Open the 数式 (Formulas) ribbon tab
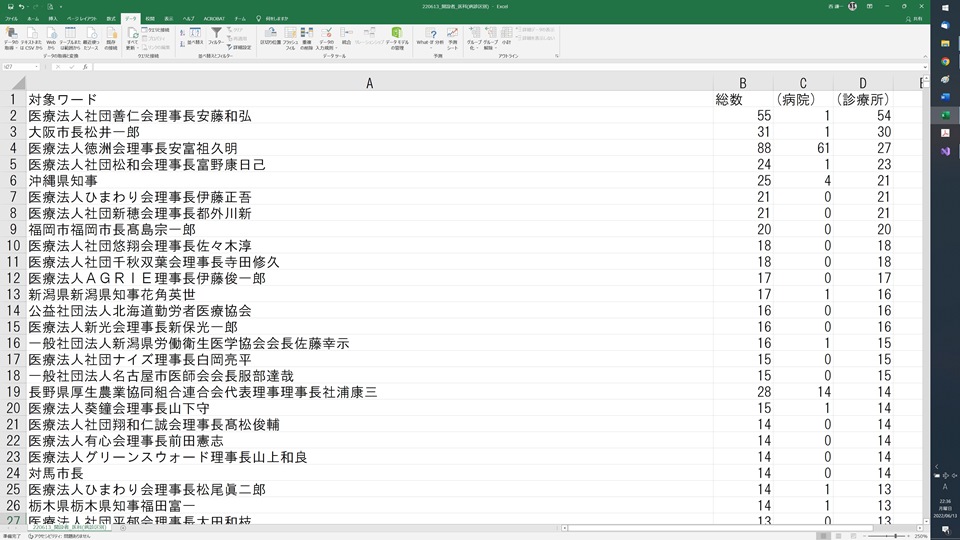 [x=111, y=18]
